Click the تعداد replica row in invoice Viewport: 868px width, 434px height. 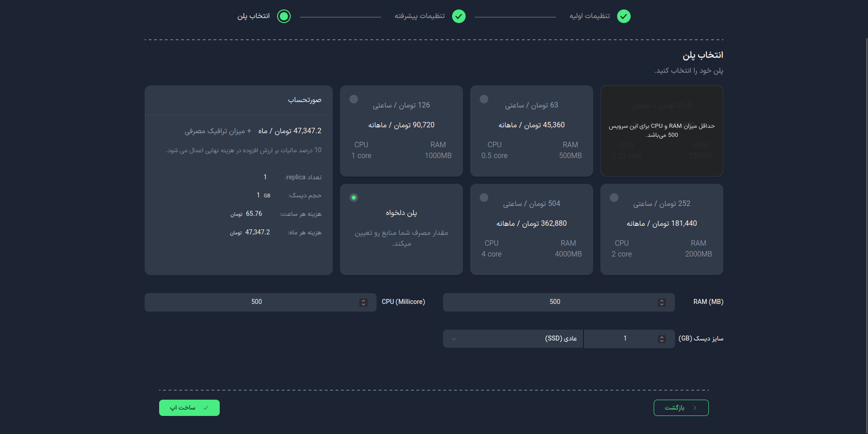[x=292, y=177]
